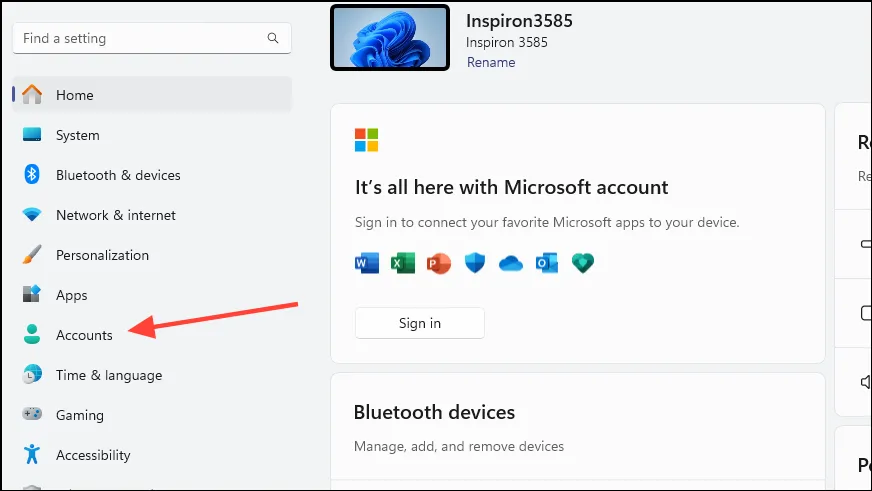Click the Word icon in Microsoft account card
The image size is (872, 491).
click(x=367, y=263)
